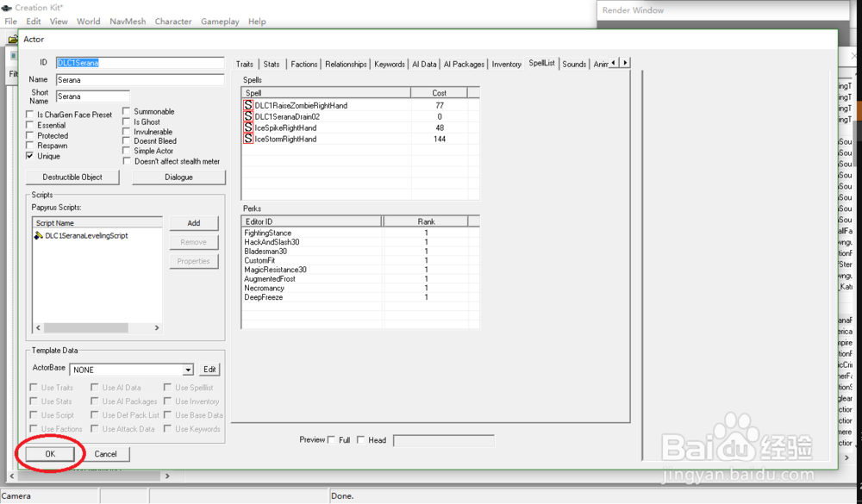This screenshot has height=504, width=862.
Task: Select the DeepFreeze perk row
Action: click(360, 297)
